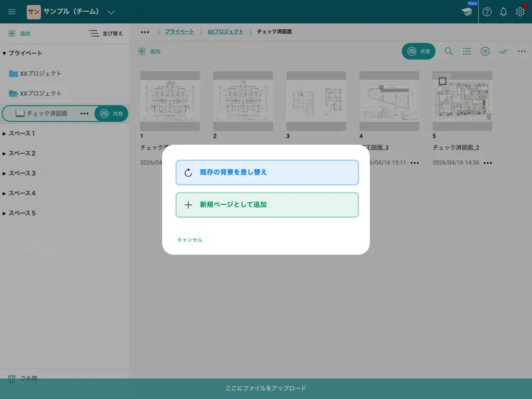Image resolution: width=532 pixels, height=399 pixels.
Task: Tick the checkbox on page 5 thumbnail
Action: [443, 81]
